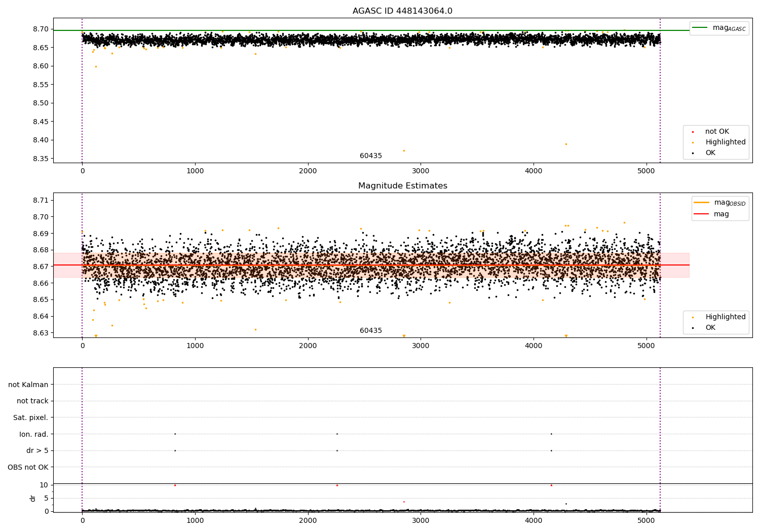This screenshot has width=760, height=532.
Task: Select the mag AGASC legend entry
Action: point(719,28)
